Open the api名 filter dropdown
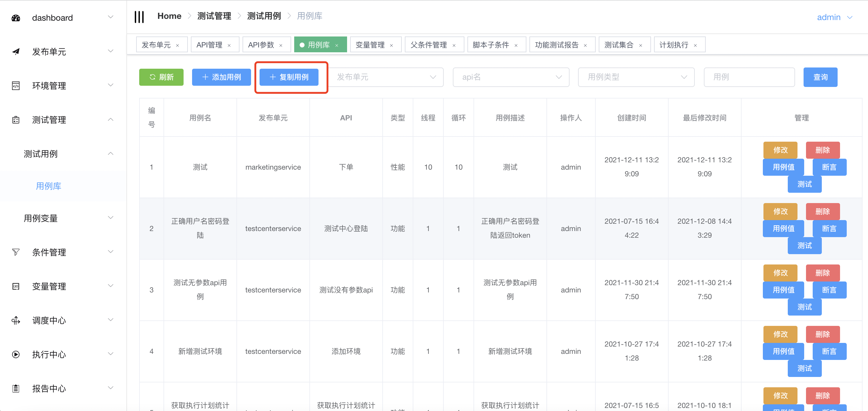Viewport: 868px width, 411px height. click(x=511, y=77)
